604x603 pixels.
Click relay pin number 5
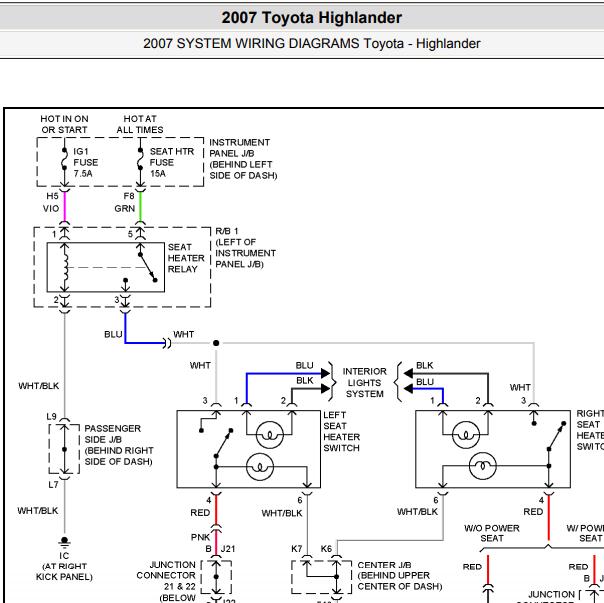(x=130, y=234)
